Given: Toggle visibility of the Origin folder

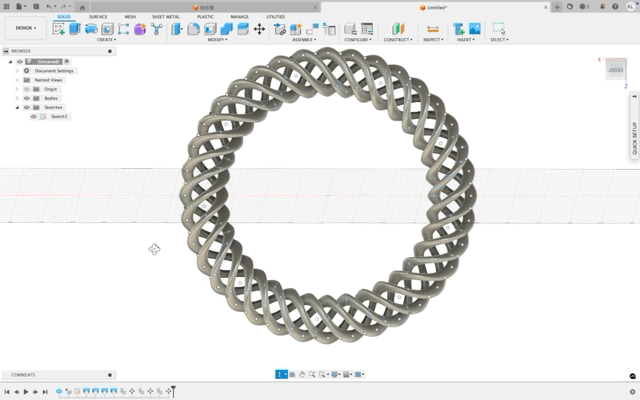Looking at the screenshot, I should tap(27, 89).
